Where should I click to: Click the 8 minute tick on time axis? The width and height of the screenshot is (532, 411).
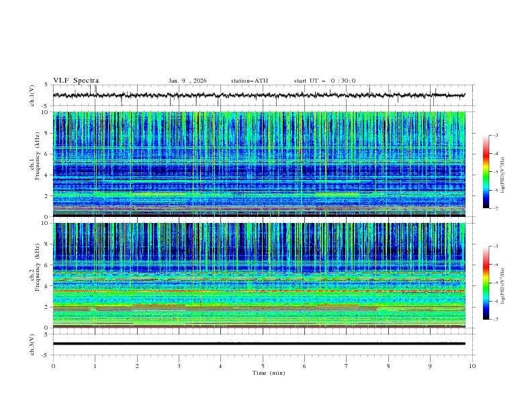[x=388, y=366]
